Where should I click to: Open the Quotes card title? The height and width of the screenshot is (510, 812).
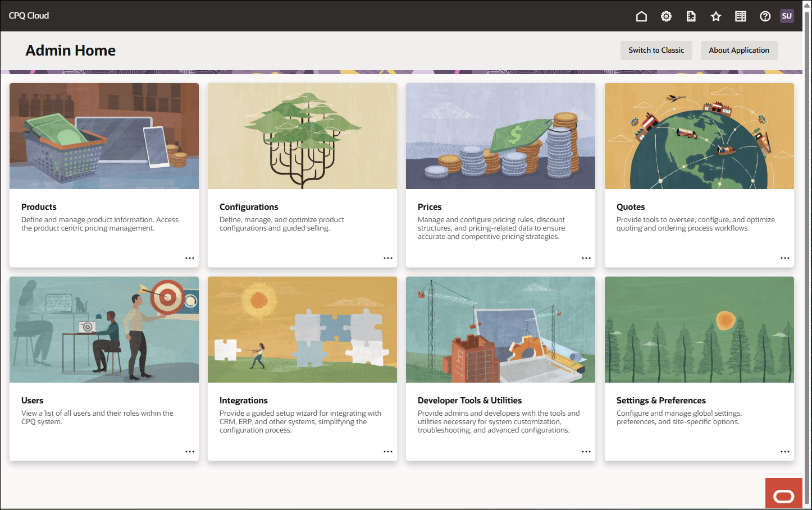tap(631, 207)
